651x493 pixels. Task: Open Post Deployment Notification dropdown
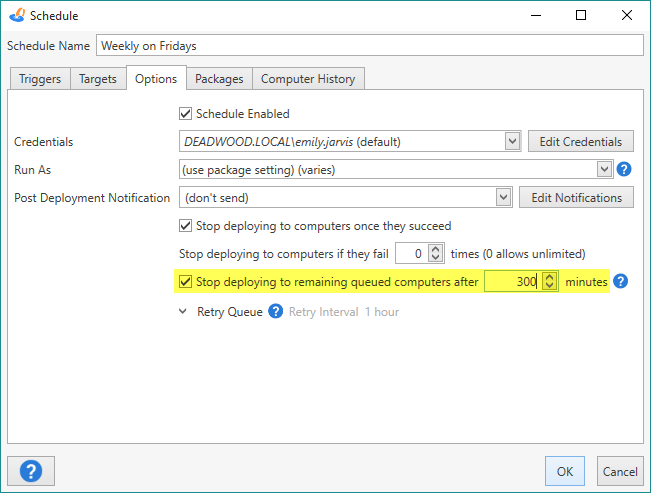tap(503, 198)
